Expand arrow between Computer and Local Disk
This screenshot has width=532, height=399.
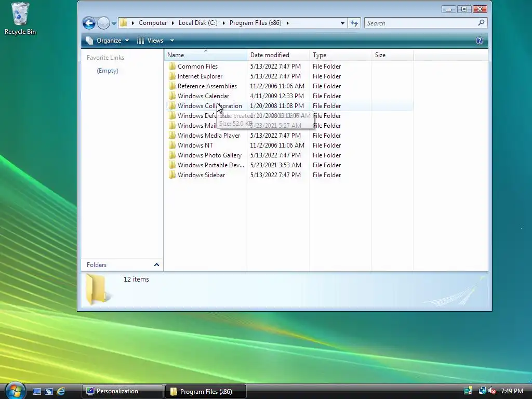click(172, 23)
